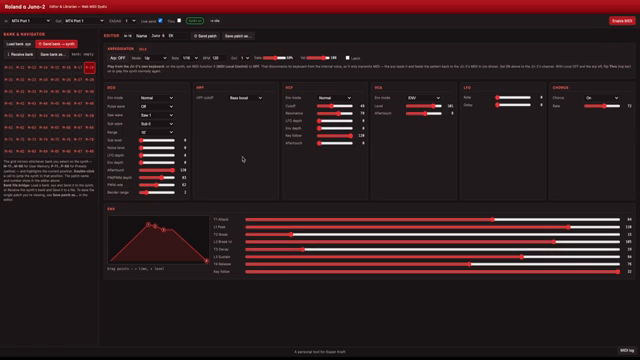This screenshot has width=640, height=360.
Task: Toggle the Thru checkbox
Action: 179,20
